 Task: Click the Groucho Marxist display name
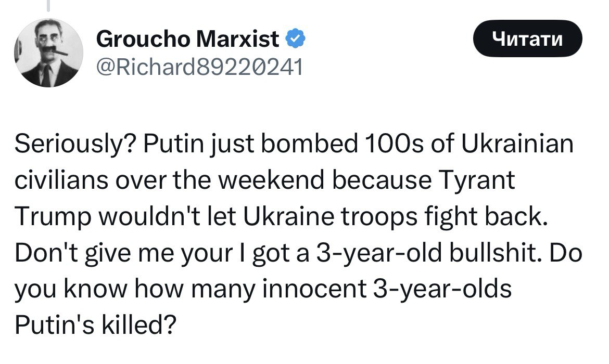[188, 40]
